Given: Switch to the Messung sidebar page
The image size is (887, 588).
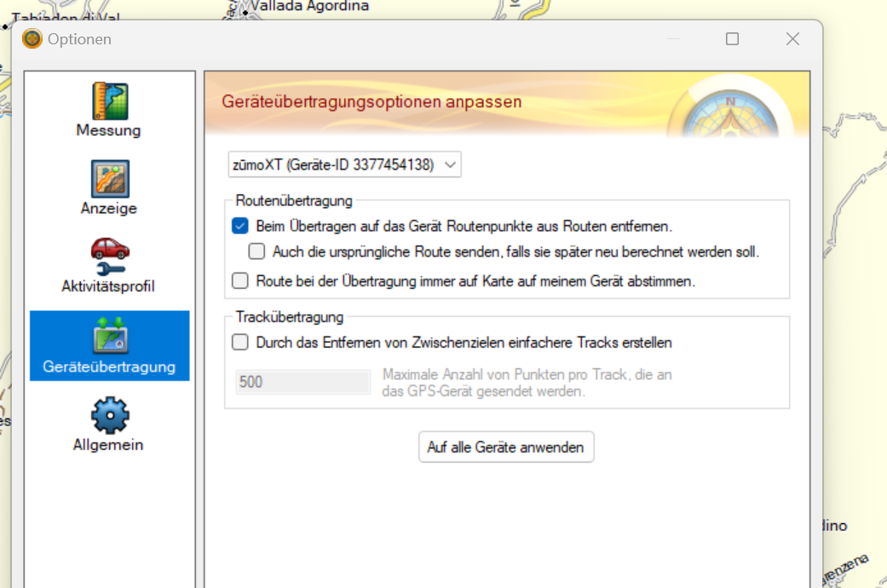Looking at the screenshot, I should tap(108, 130).
